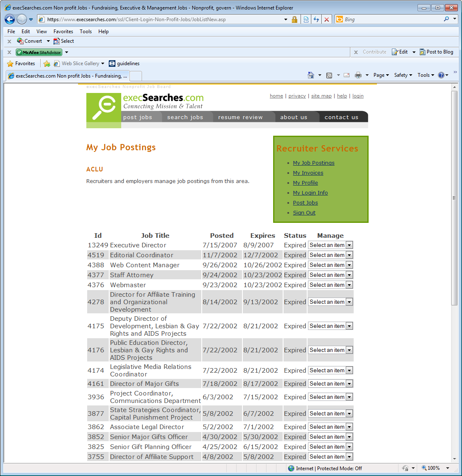The image size is (462, 476).
Task: Click the RSS Feeds icon
Action: tap(329, 75)
